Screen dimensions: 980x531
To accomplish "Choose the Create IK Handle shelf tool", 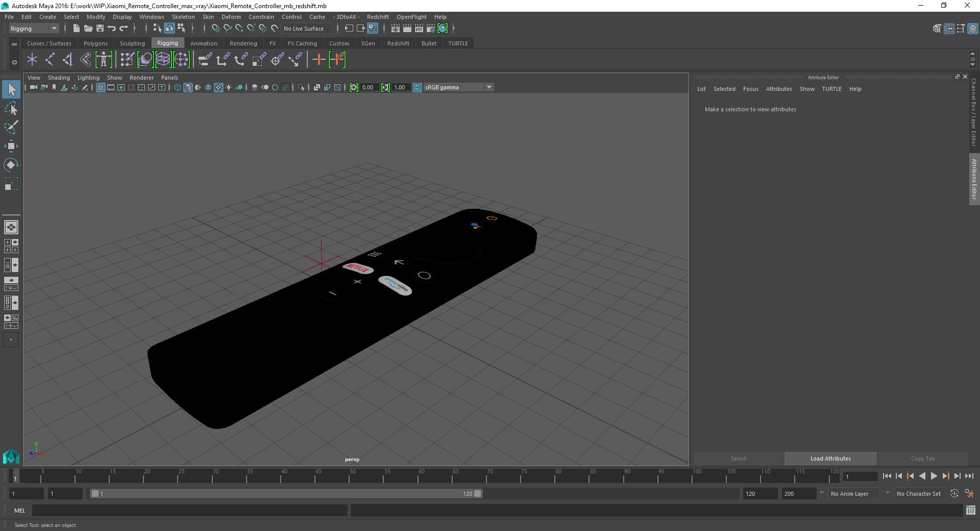I will pyautogui.click(x=68, y=60).
